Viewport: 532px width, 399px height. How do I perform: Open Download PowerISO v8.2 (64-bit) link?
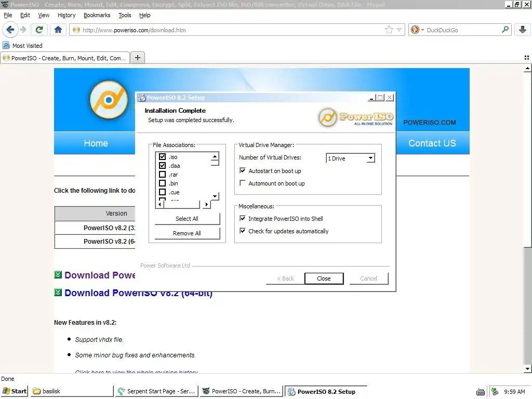coord(138,293)
